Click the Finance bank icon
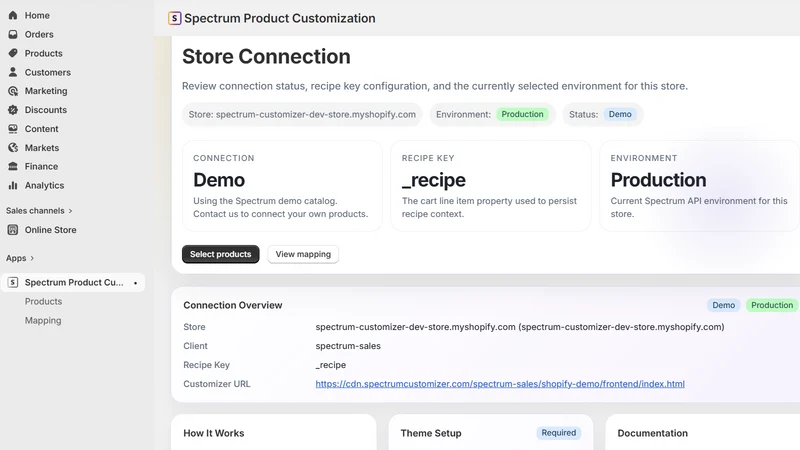This screenshot has width=800, height=450. [13, 166]
